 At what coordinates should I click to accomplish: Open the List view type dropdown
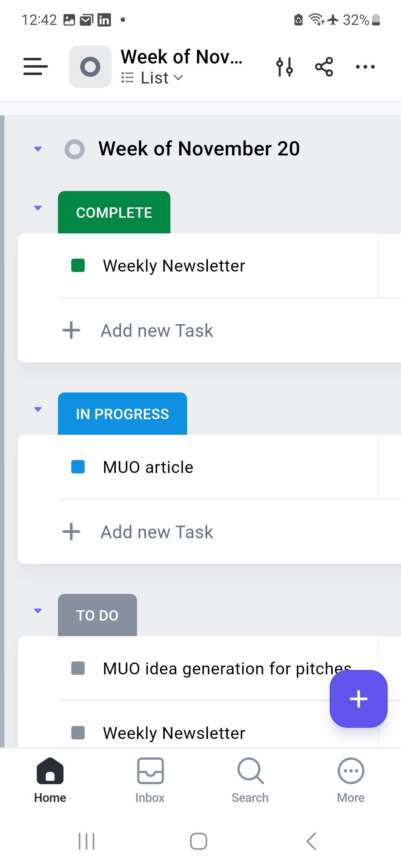pyautogui.click(x=151, y=78)
